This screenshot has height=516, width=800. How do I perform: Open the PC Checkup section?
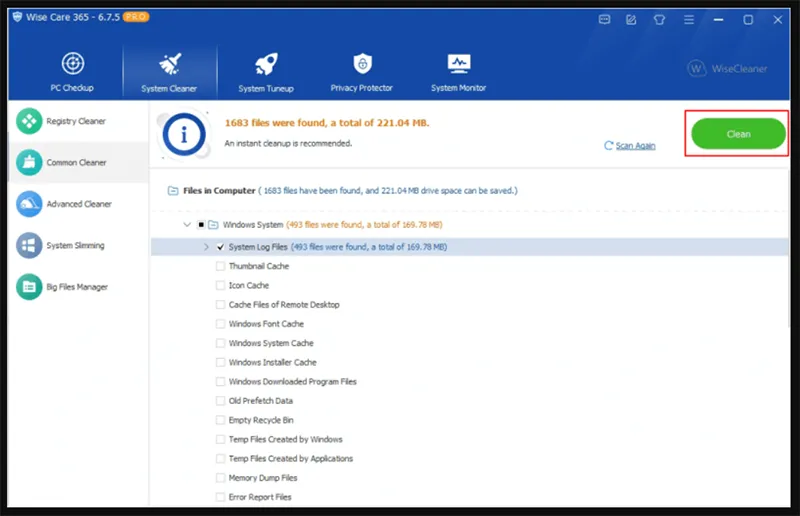[72, 72]
